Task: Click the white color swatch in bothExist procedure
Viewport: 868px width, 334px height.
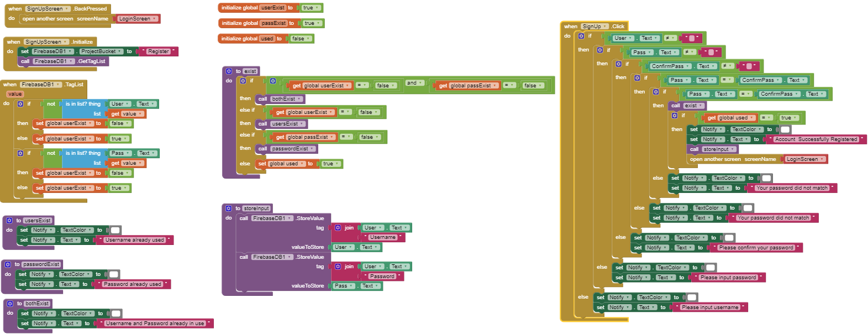Action: point(116,314)
